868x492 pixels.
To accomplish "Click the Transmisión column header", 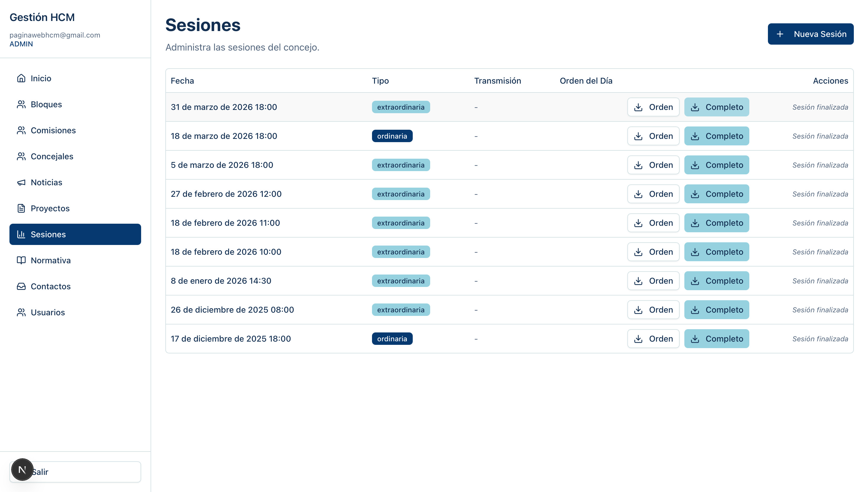I will pos(497,81).
